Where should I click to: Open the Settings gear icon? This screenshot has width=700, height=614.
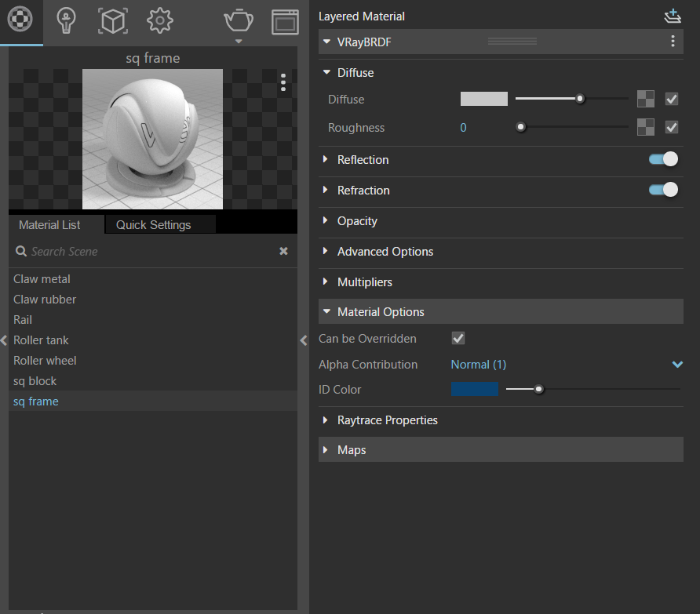pos(159,20)
